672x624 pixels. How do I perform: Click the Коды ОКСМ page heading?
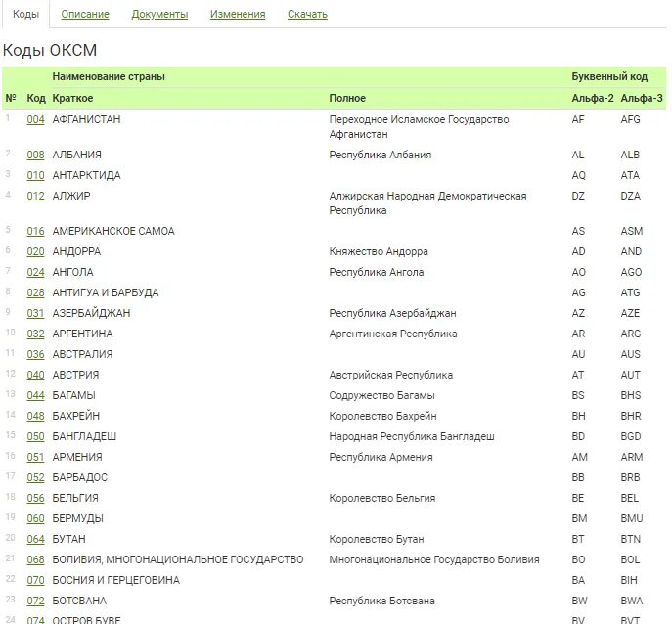click(50, 51)
